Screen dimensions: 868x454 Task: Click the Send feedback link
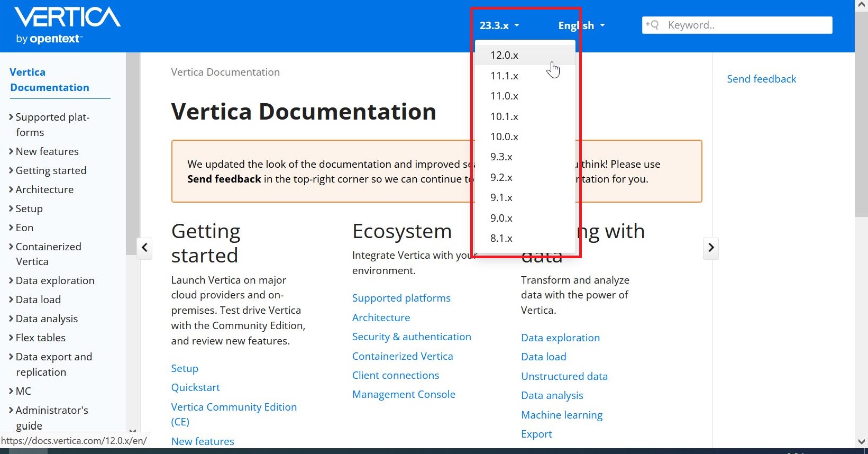coord(761,79)
